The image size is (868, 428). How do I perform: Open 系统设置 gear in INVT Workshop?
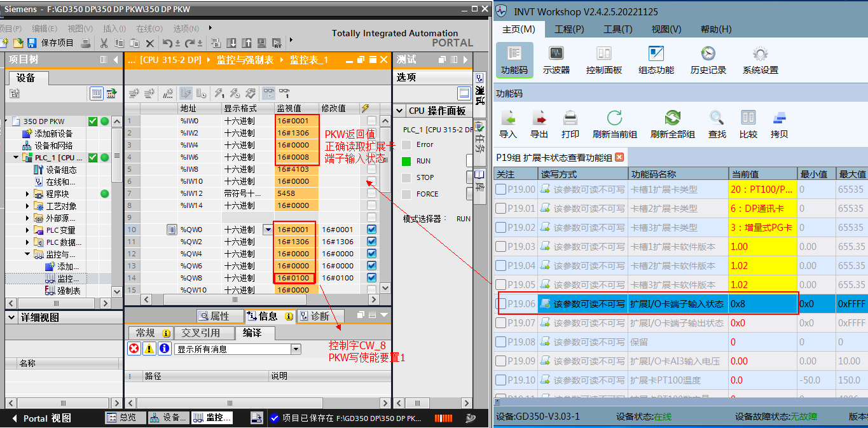[x=761, y=60]
